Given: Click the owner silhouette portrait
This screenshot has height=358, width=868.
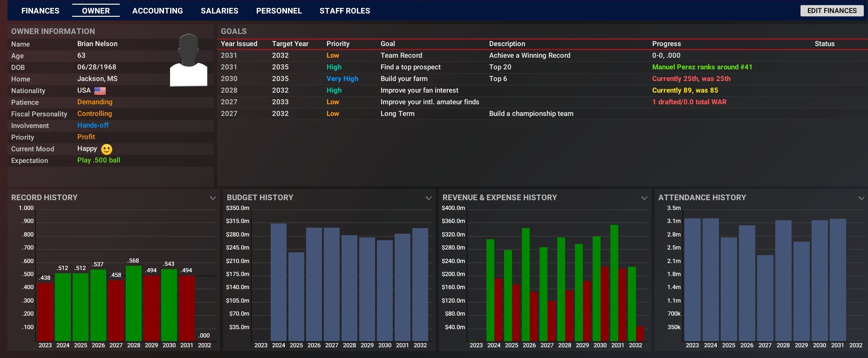Looking at the screenshot, I should click(x=189, y=61).
